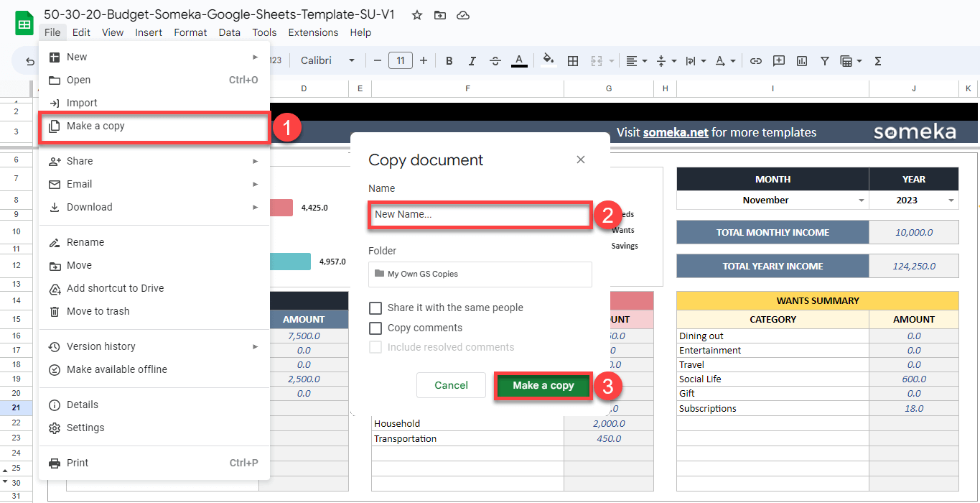Screen dimensions: 980x503
Task: Click the merge cells icon
Action: tap(596, 61)
